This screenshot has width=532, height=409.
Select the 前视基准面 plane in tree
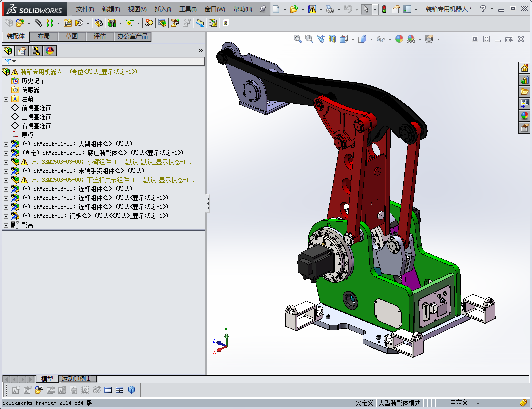coord(36,108)
